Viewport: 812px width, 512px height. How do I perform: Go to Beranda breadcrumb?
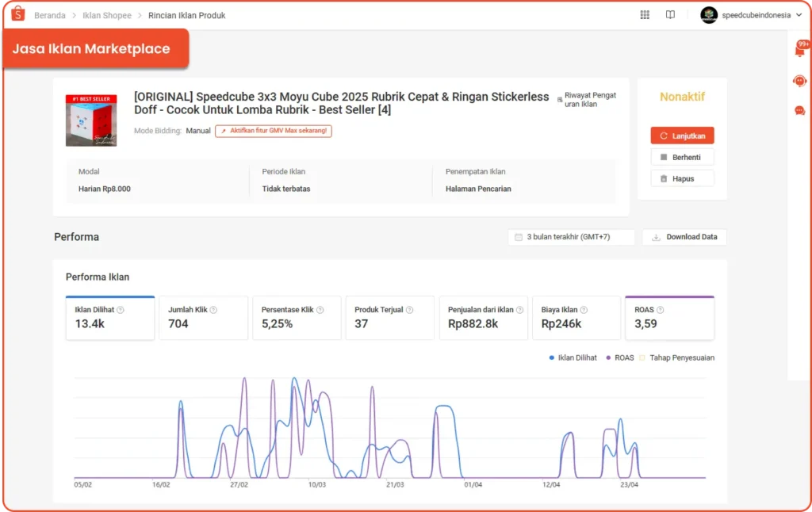click(50, 16)
